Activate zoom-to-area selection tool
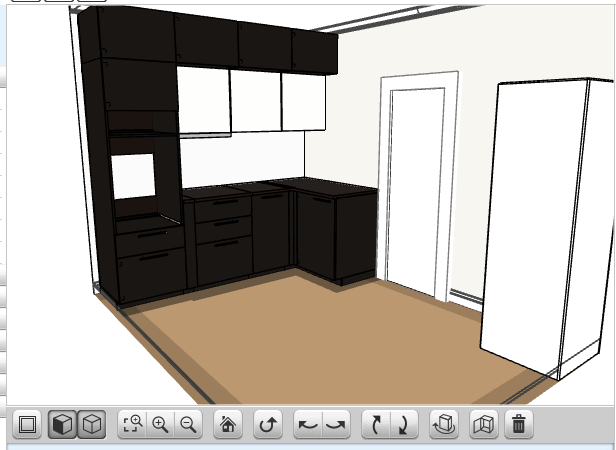Image resolution: width=616 pixels, height=450 pixels. 132,425
